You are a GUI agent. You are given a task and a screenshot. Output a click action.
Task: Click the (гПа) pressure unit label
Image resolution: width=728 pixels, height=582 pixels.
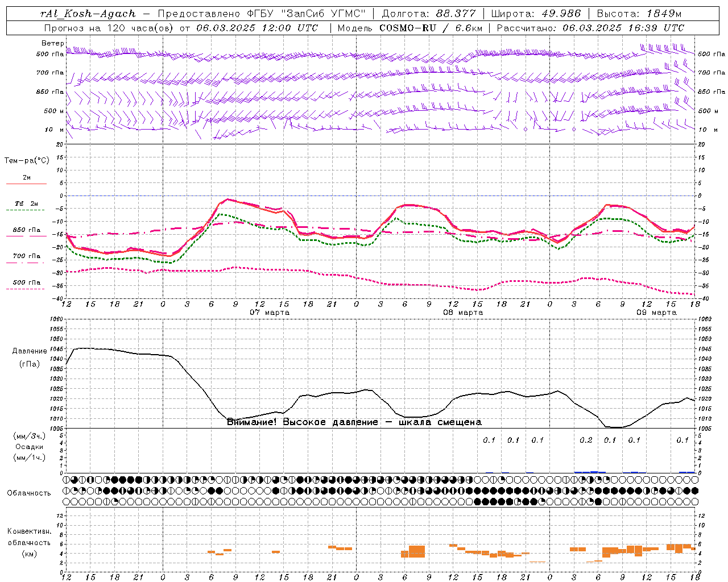(x=30, y=364)
